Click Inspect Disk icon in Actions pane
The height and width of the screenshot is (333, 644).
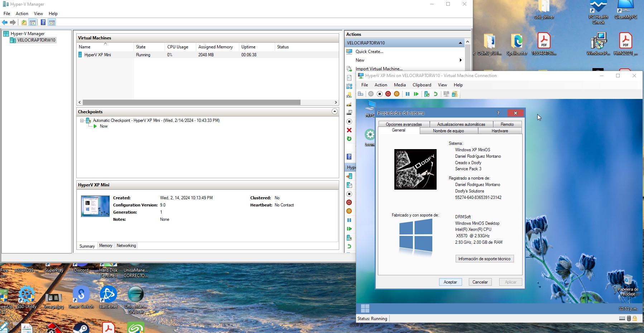[349, 113]
